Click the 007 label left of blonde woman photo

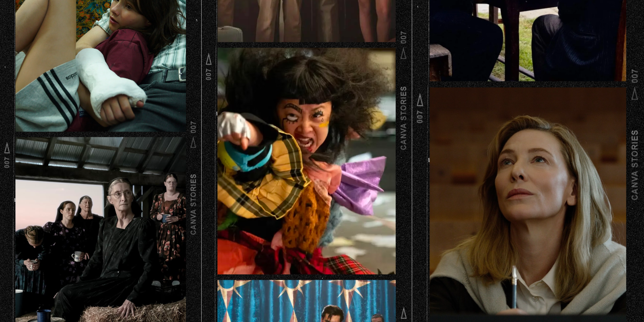coord(420,117)
